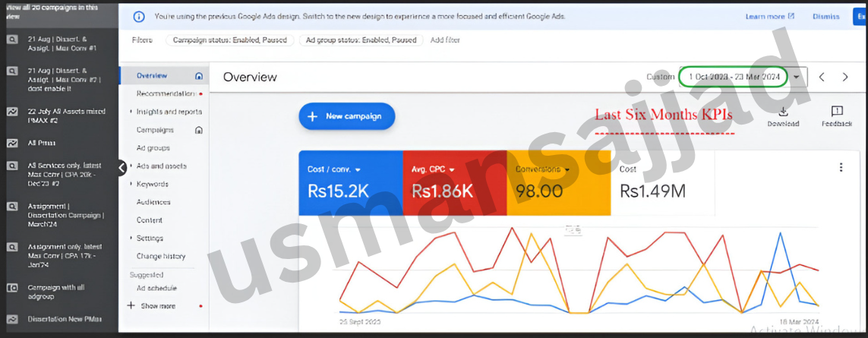The height and width of the screenshot is (338, 868).
Task: Click Add filter
Action: pyautogui.click(x=445, y=40)
